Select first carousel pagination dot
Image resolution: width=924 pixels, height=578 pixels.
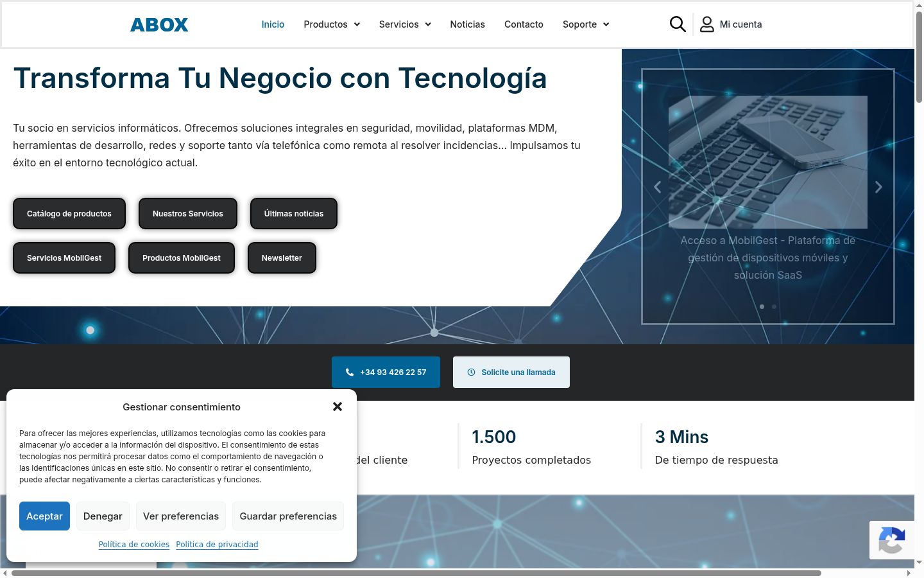(x=762, y=306)
